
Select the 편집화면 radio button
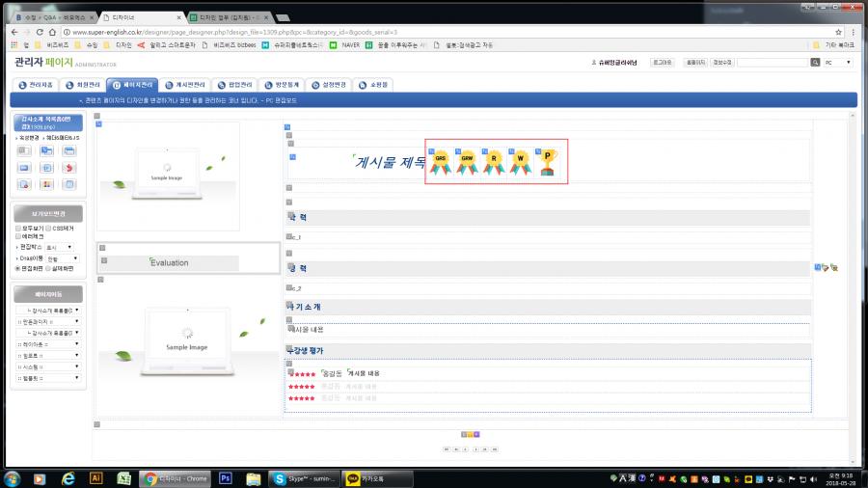pyautogui.click(x=18, y=268)
